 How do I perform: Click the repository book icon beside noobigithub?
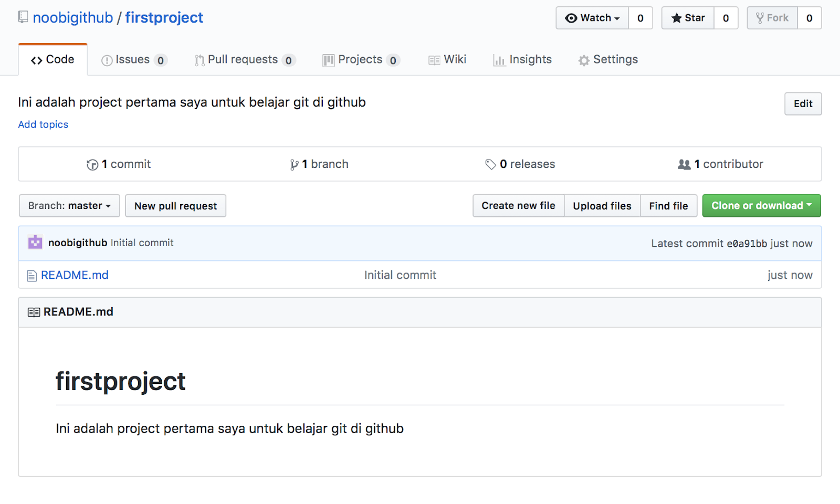(x=23, y=17)
